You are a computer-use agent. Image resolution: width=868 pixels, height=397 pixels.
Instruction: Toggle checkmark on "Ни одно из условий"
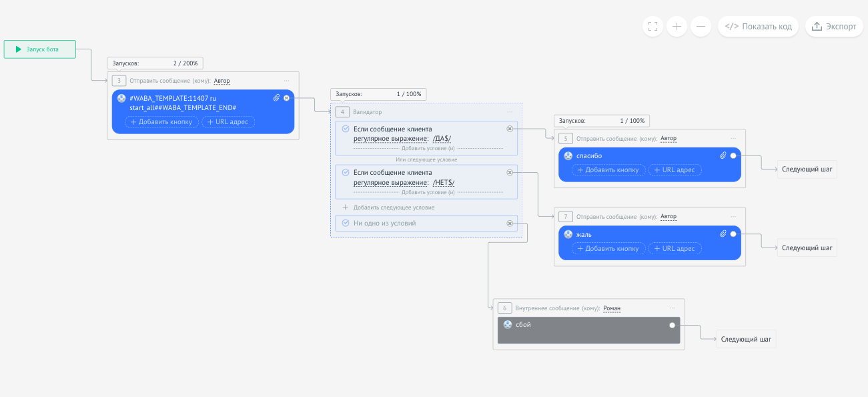345,223
